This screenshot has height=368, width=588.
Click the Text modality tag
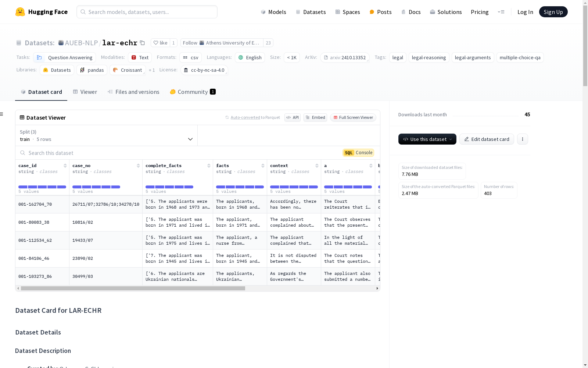140,57
